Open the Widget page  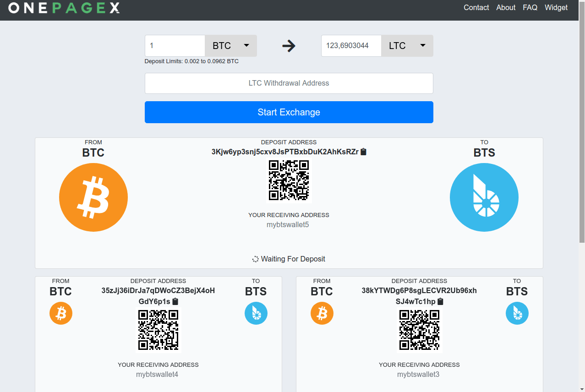(556, 7)
